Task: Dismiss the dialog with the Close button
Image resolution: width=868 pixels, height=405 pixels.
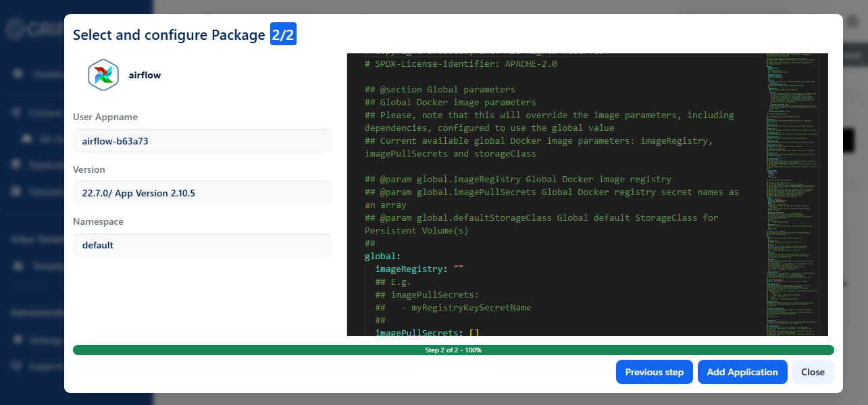Action: (x=813, y=372)
